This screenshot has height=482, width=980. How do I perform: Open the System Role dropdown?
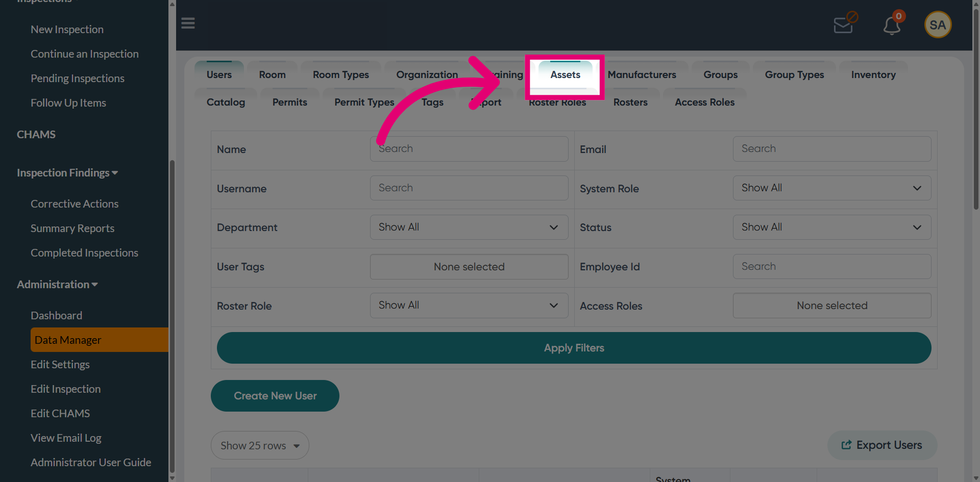(832, 188)
